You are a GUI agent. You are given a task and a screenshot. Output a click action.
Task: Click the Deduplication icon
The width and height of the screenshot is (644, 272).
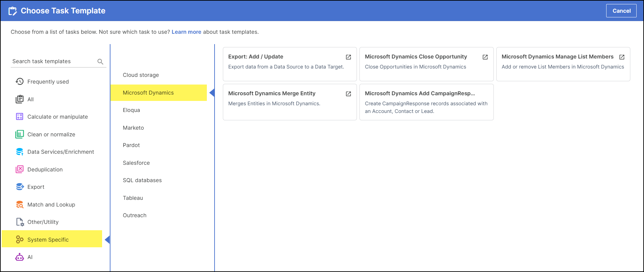pyautogui.click(x=20, y=169)
